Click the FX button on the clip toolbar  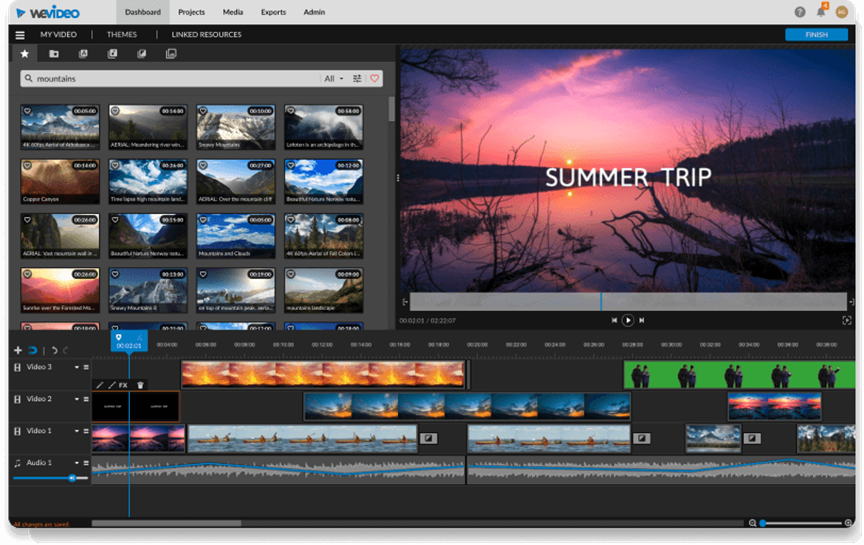pos(123,385)
